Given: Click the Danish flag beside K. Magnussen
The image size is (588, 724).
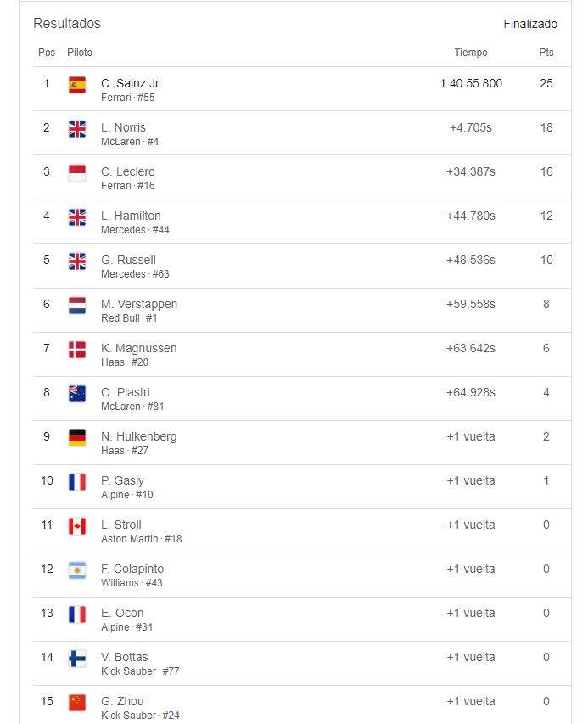Looking at the screenshot, I should coord(77,350).
